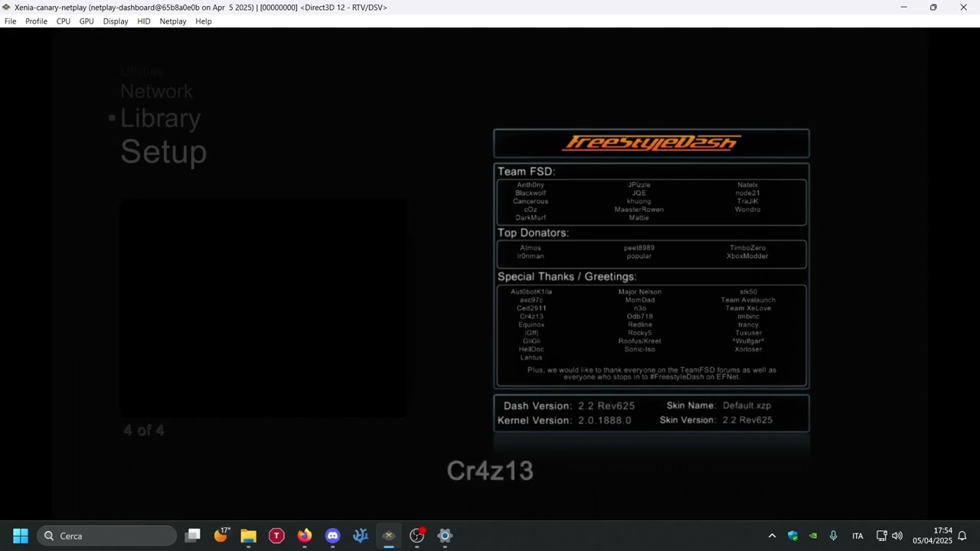Open the NVIDIA tray icon

click(x=813, y=536)
